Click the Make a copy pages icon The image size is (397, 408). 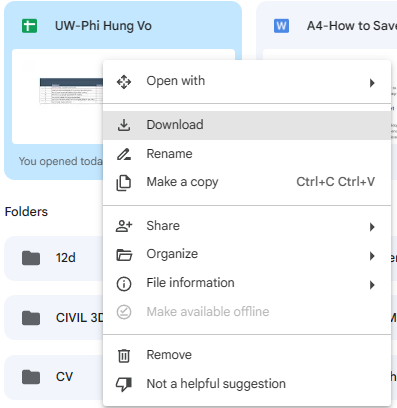pos(124,183)
